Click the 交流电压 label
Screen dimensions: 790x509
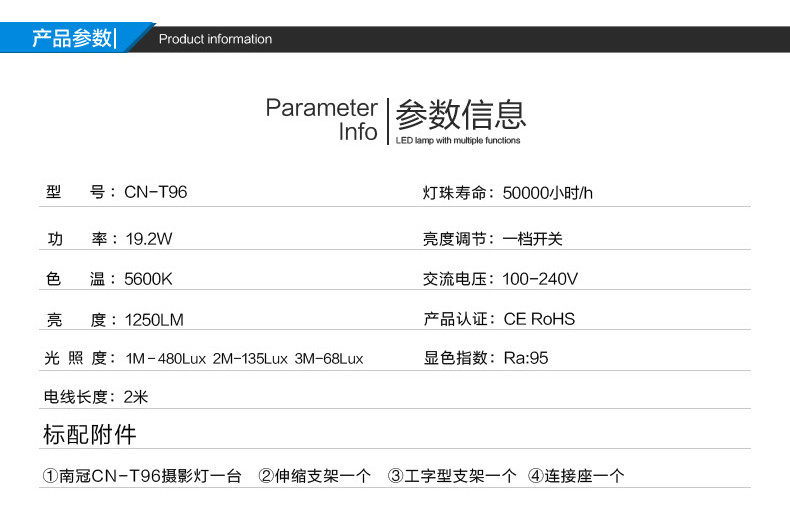(x=458, y=279)
